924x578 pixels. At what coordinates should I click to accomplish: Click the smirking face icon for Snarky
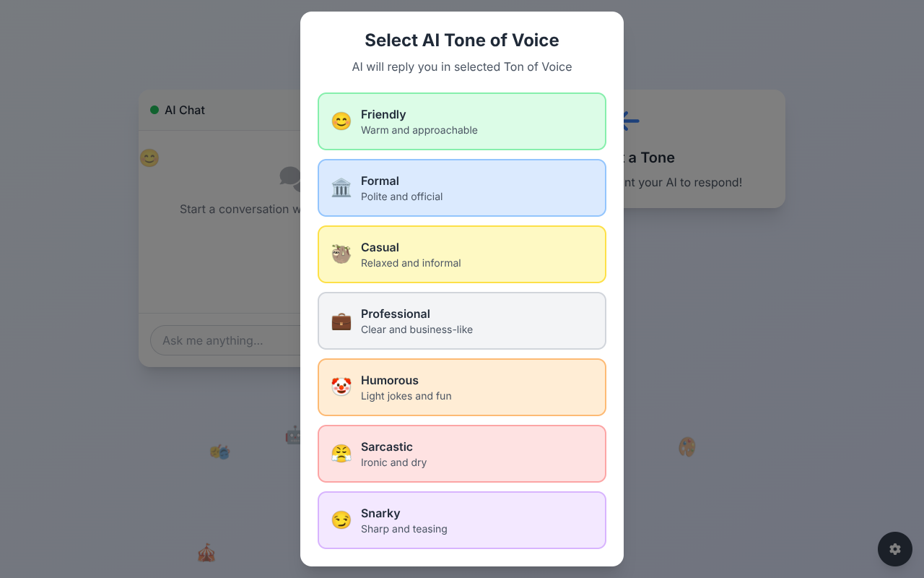click(x=341, y=520)
